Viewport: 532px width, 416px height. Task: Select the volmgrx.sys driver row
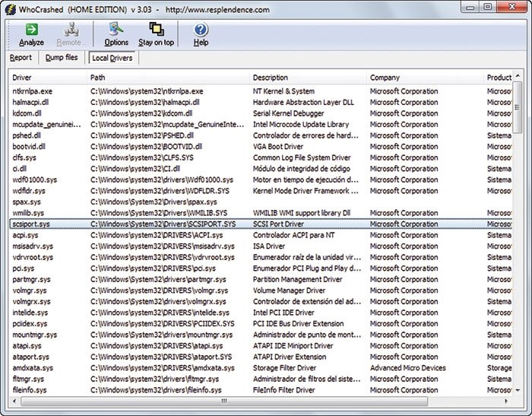(x=261, y=302)
